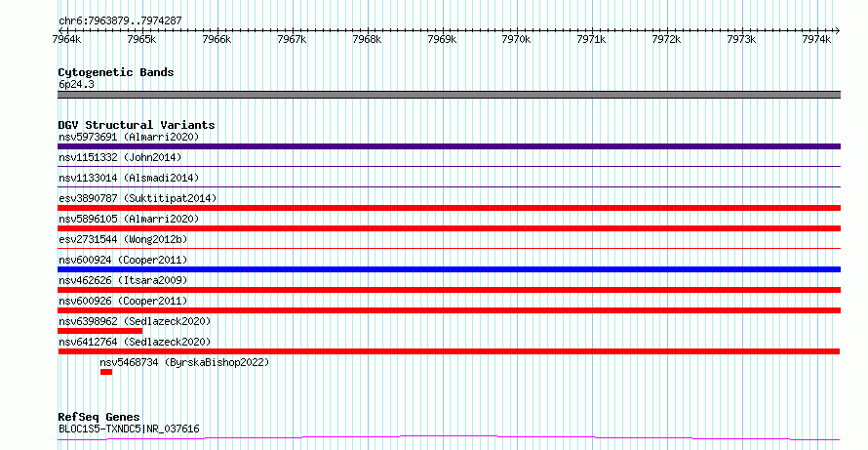Click the 7974k ruler position

coord(816,40)
